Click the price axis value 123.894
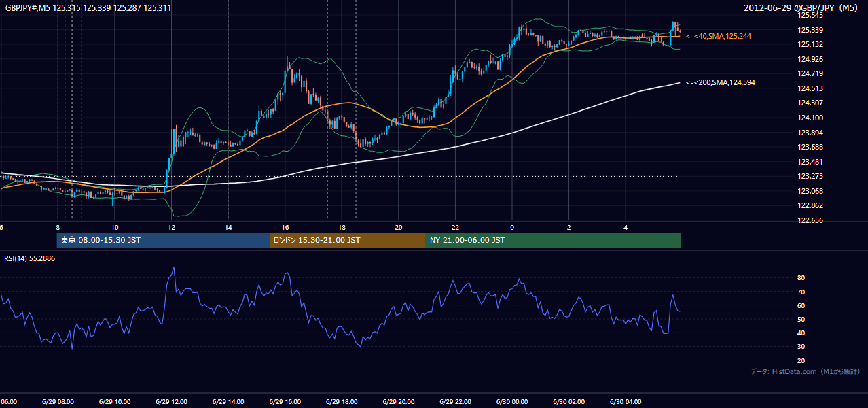 click(811, 133)
